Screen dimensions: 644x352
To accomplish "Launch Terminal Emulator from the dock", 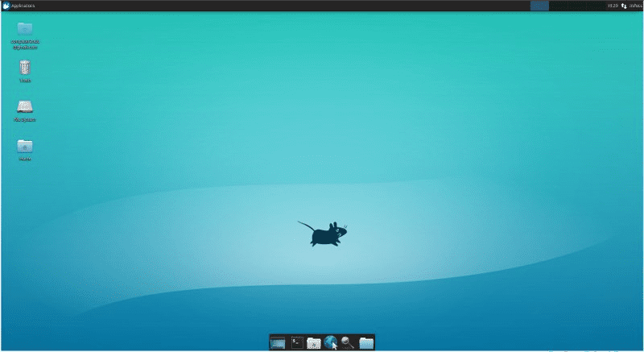I will pyautogui.click(x=297, y=342).
